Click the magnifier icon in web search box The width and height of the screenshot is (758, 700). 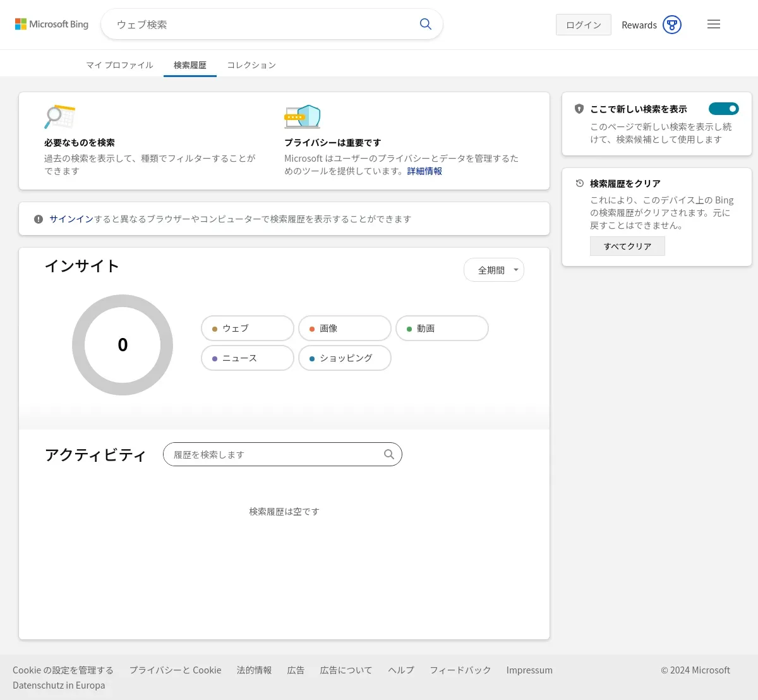click(426, 24)
